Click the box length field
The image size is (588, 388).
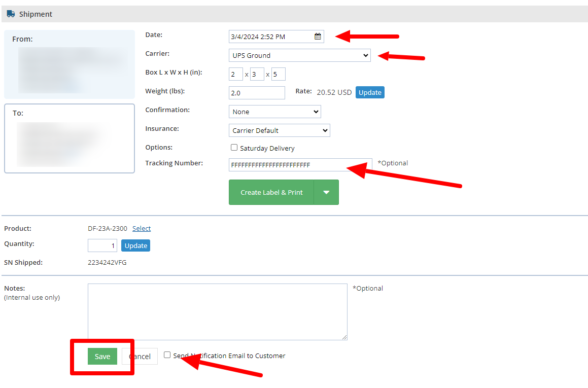[235, 75]
